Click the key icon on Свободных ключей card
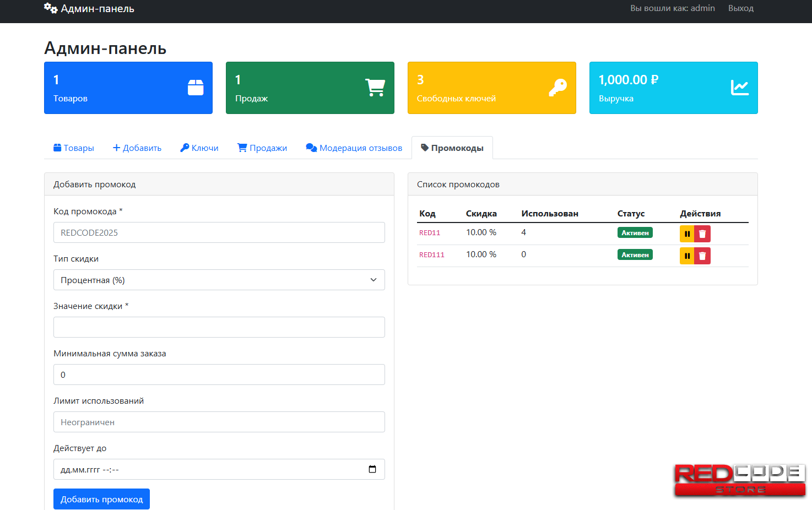Viewport: 812px width, 510px height. pos(557,88)
